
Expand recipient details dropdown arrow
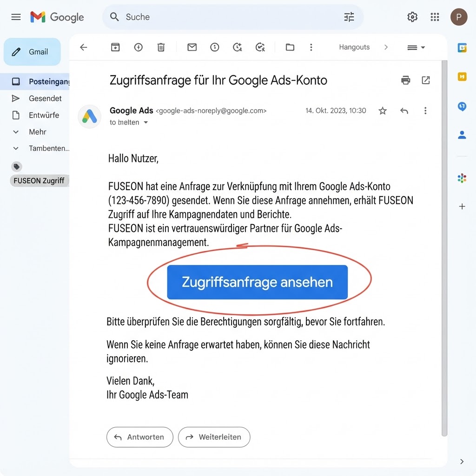145,122
